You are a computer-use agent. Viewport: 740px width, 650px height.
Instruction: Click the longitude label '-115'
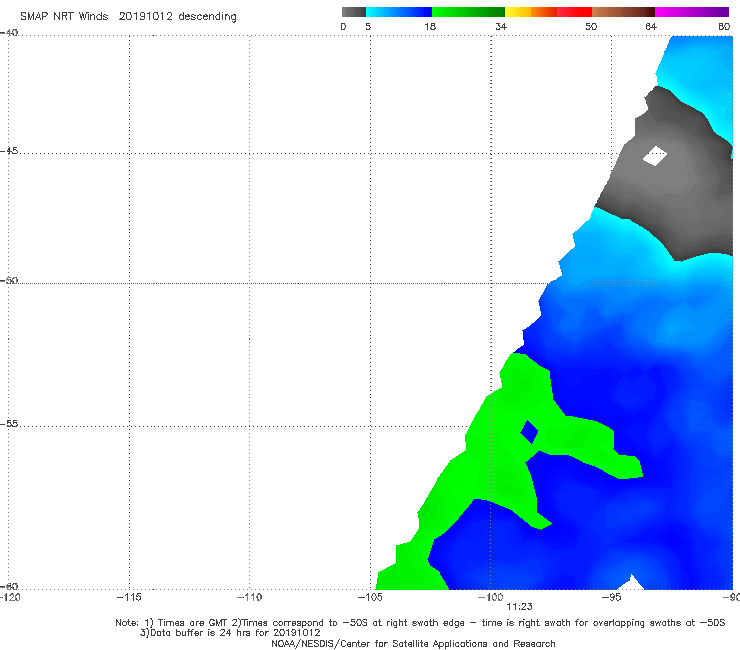[129, 597]
